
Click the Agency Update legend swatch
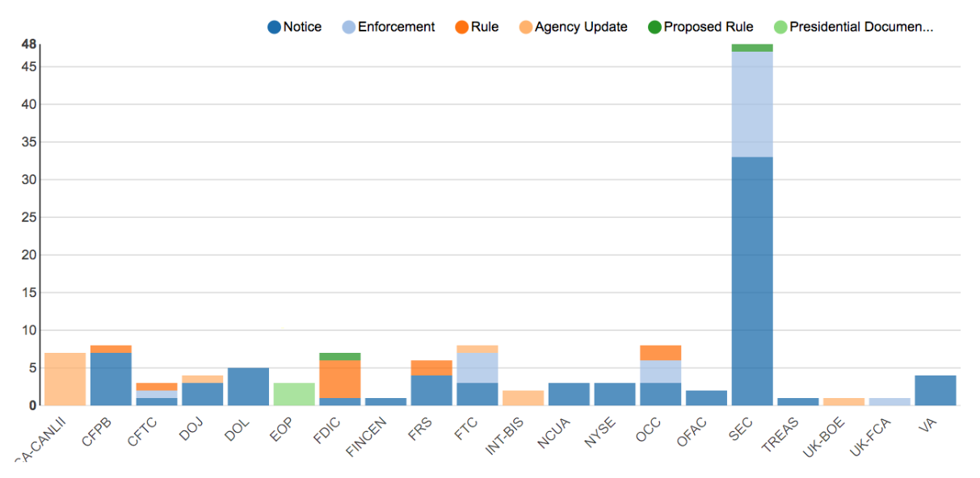coord(525,27)
